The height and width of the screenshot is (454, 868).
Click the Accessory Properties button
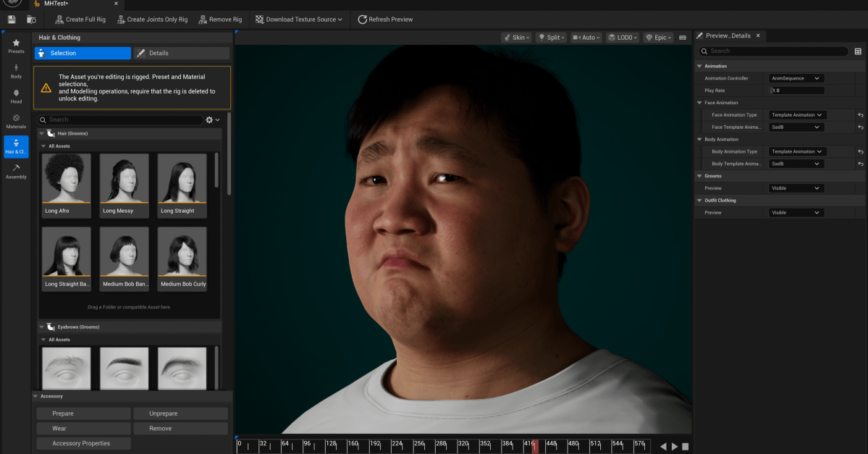pos(81,443)
